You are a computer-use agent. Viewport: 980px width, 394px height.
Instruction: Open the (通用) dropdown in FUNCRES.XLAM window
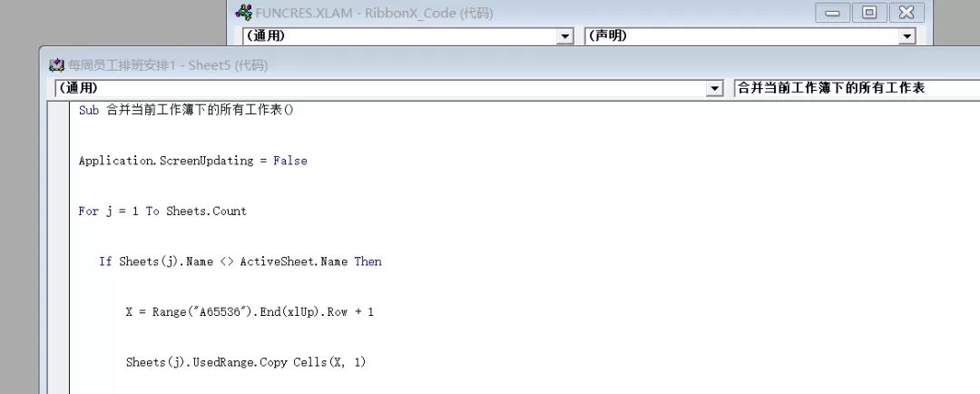click(565, 36)
